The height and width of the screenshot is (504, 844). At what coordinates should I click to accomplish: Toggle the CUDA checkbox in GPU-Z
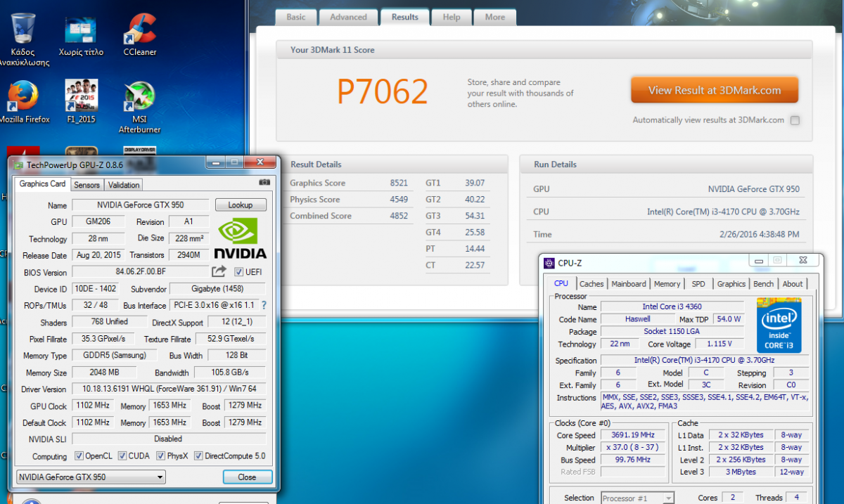[122, 455]
